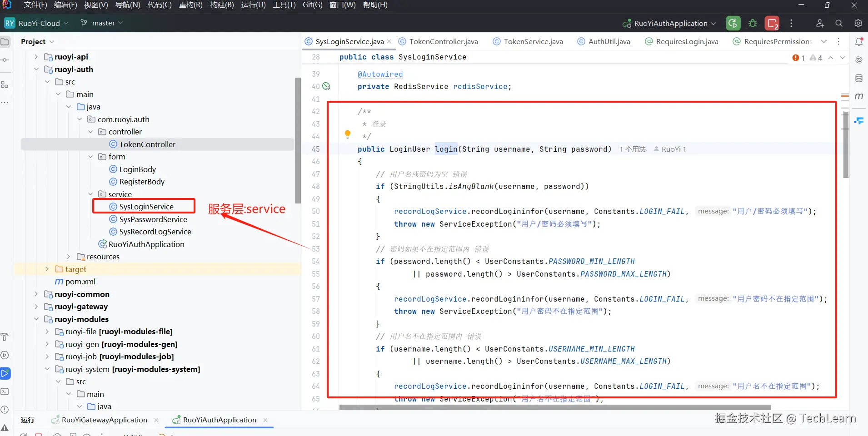Open IDE settings gear icon
Viewport: 868px width, 436px height.
pyautogui.click(x=858, y=23)
